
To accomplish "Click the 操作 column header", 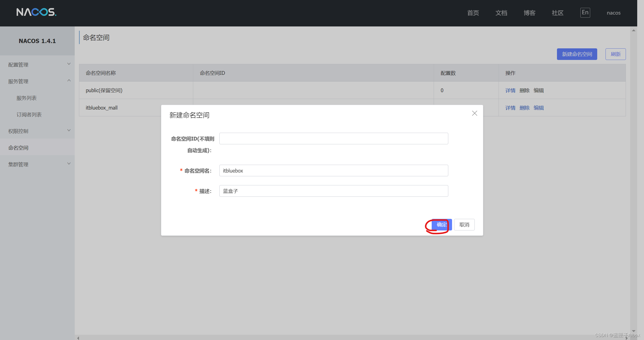I will pos(562,73).
